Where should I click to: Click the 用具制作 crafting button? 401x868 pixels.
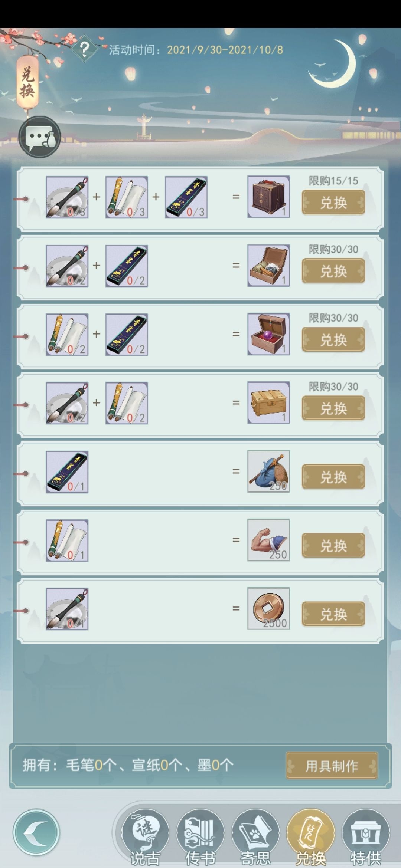(x=332, y=765)
